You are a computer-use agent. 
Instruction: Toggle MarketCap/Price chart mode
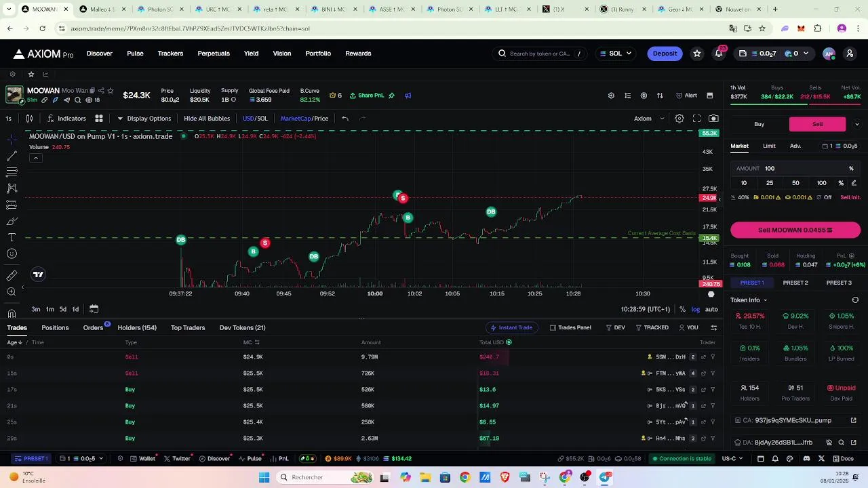tap(304, 119)
